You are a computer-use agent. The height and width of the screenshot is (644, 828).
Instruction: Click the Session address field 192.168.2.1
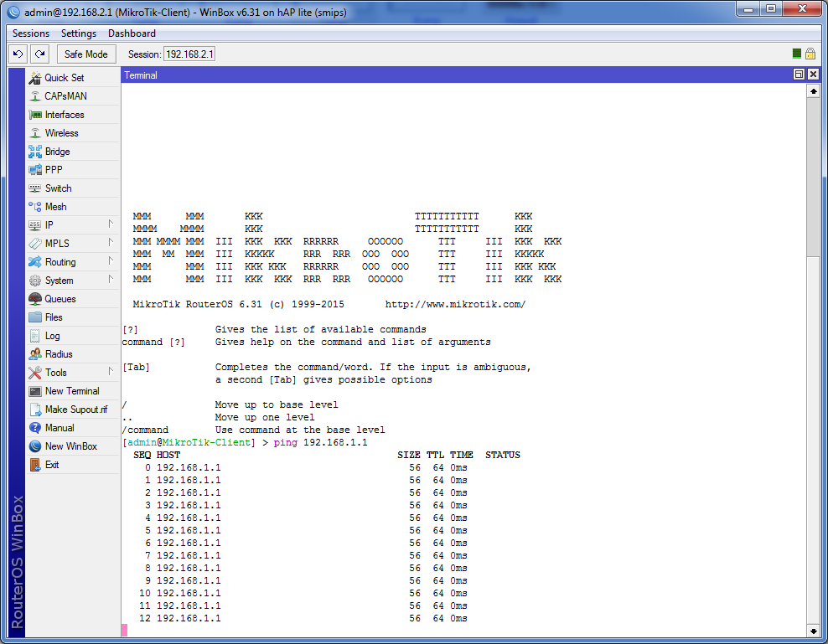click(189, 54)
